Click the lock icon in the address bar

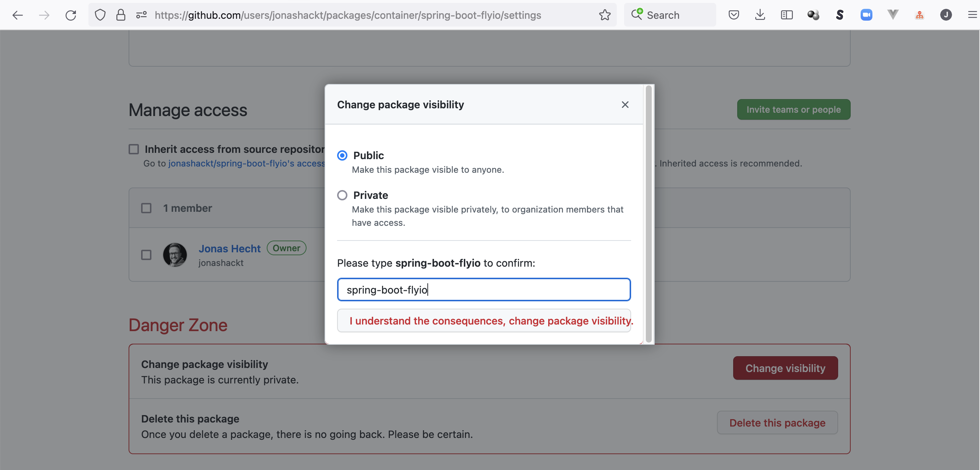[119, 15]
